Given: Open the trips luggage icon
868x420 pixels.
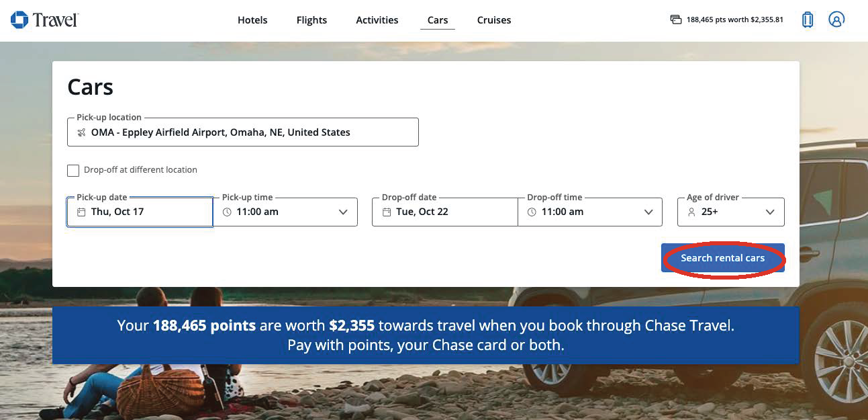Looking at the screenshot, I should (x=808, y=19).
